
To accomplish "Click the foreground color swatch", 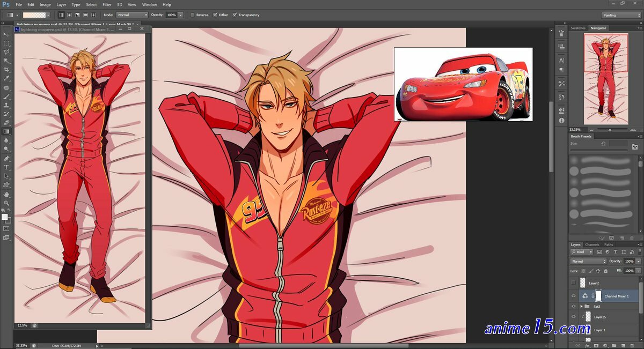I will (x=5, y=217).
